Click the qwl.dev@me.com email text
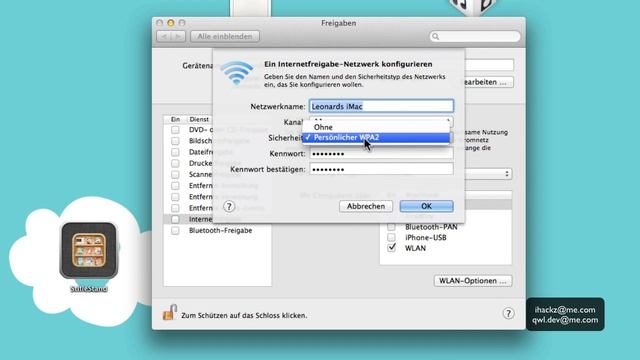640x360 pixels. coord(565,320)
